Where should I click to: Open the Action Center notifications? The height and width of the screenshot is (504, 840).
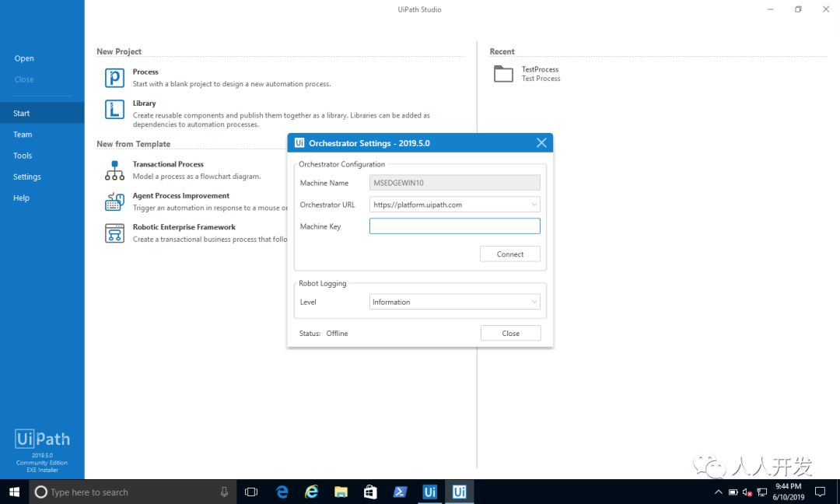tap(820, 492)
